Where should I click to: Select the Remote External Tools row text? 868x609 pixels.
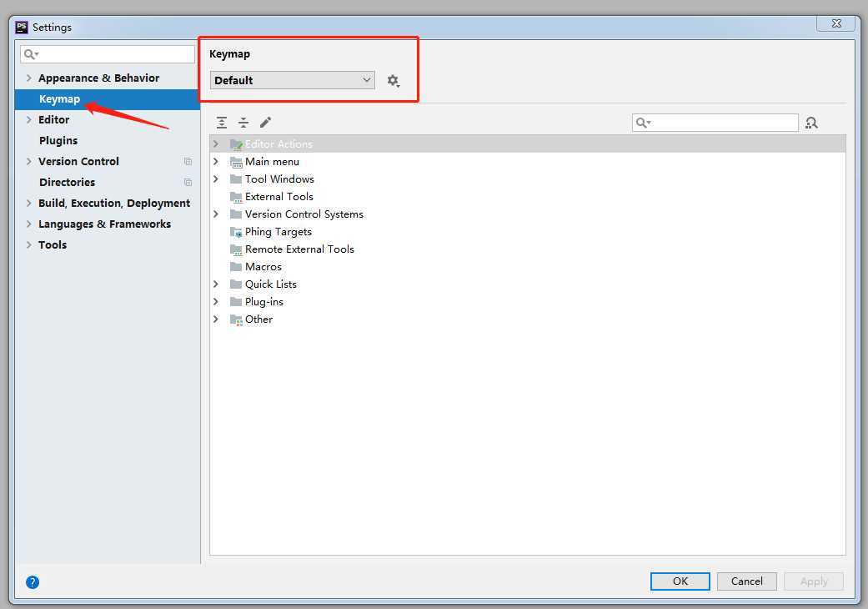tap(299, 249)
